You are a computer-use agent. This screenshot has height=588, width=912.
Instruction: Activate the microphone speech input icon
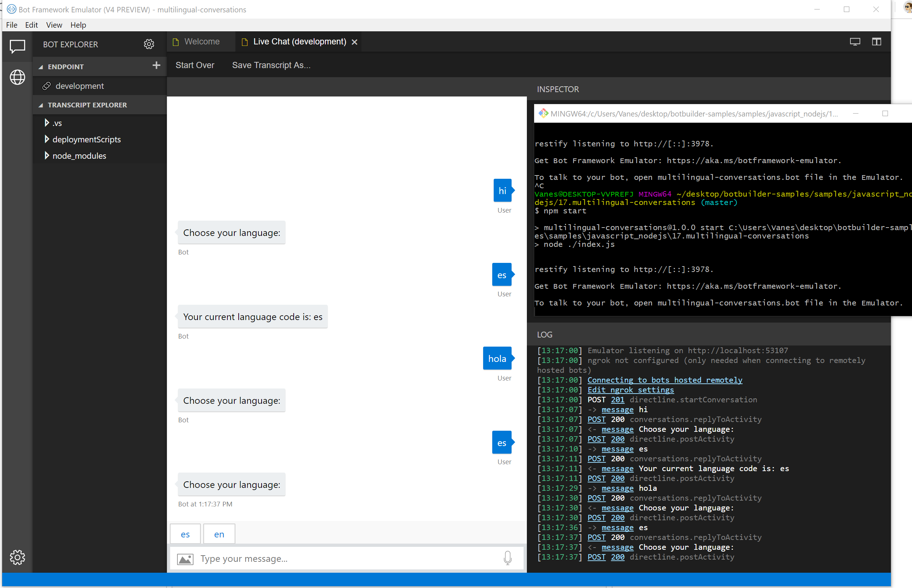click(508, 558)
